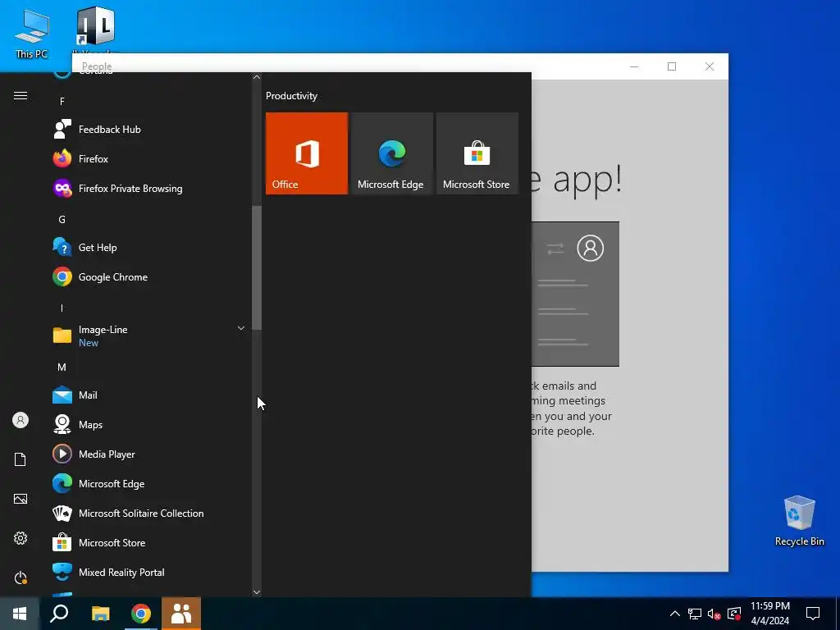Open the user account icon in Start sidebar
Image resolution: width=840 pixels, height=630 pixels.
point(21,420)
